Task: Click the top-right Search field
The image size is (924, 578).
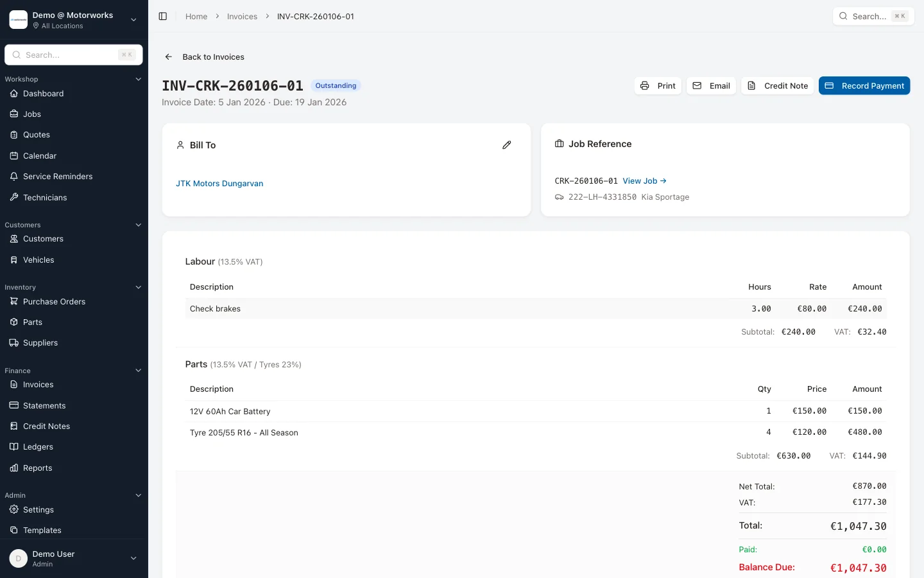Action: pyautogui.click(x=873, y=17)
